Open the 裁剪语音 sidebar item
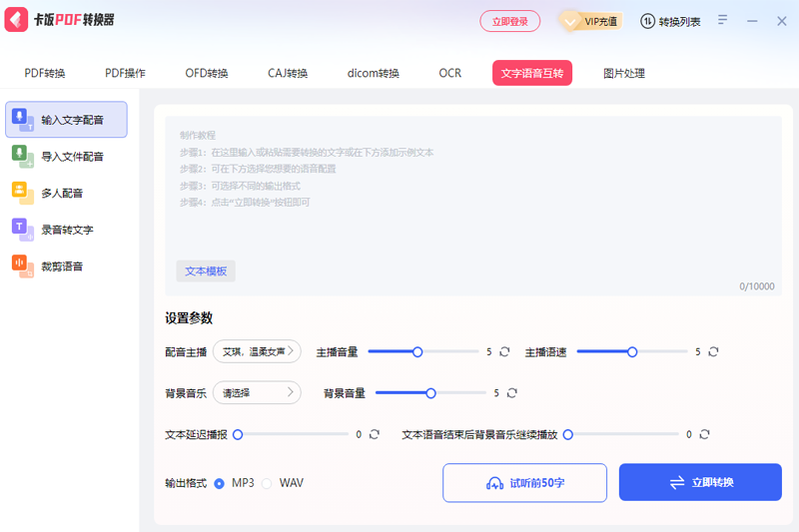The width and height of the screenshot is (799, 532). pos(66,266)
